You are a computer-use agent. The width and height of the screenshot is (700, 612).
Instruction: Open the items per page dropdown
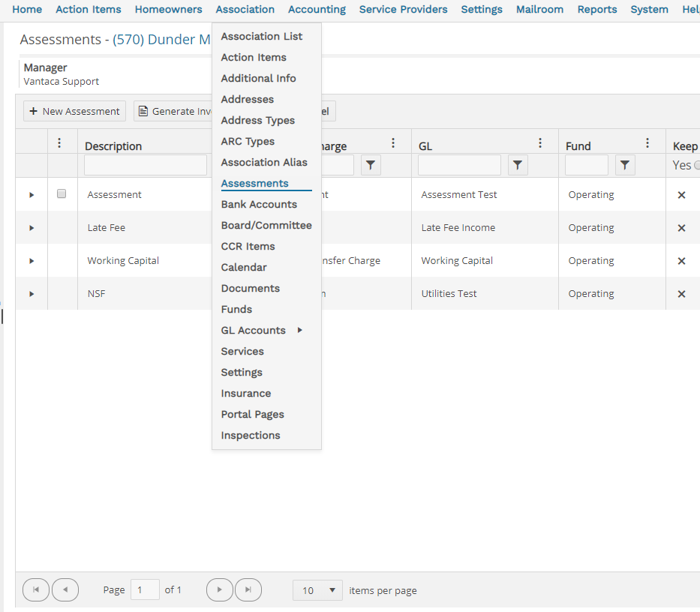tap(317, 590)
